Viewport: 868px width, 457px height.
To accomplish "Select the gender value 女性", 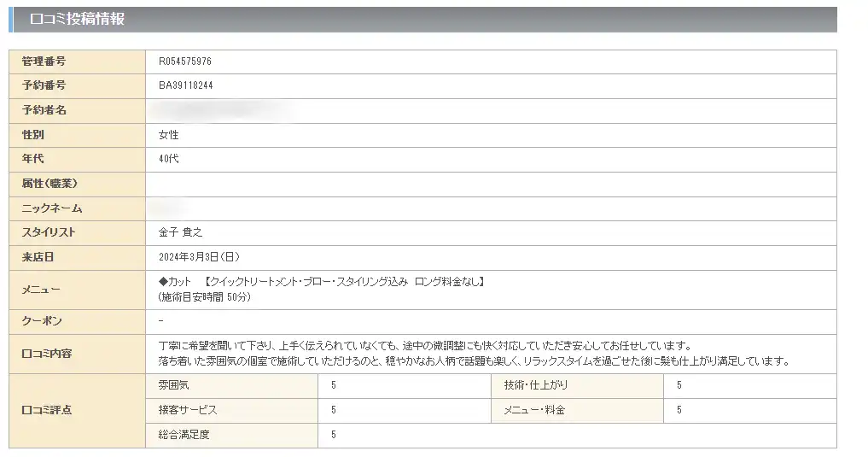I will [x=168, y=135].
